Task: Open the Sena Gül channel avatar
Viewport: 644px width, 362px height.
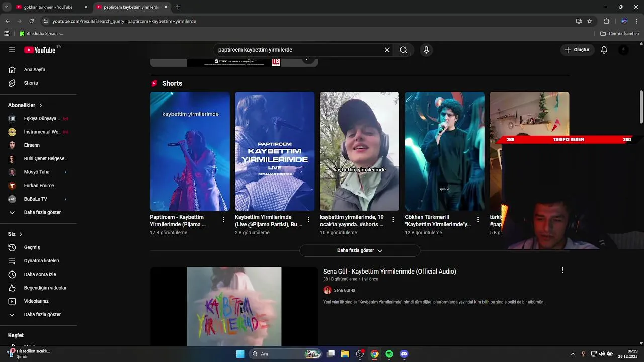Action: point(327,290)
